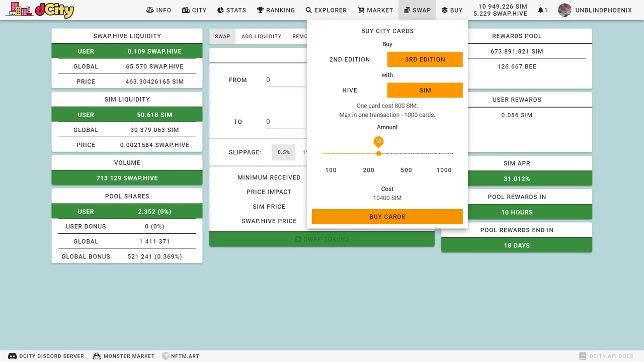Click the FROM amount input
The image size is (644, 362).
(286, 80)
